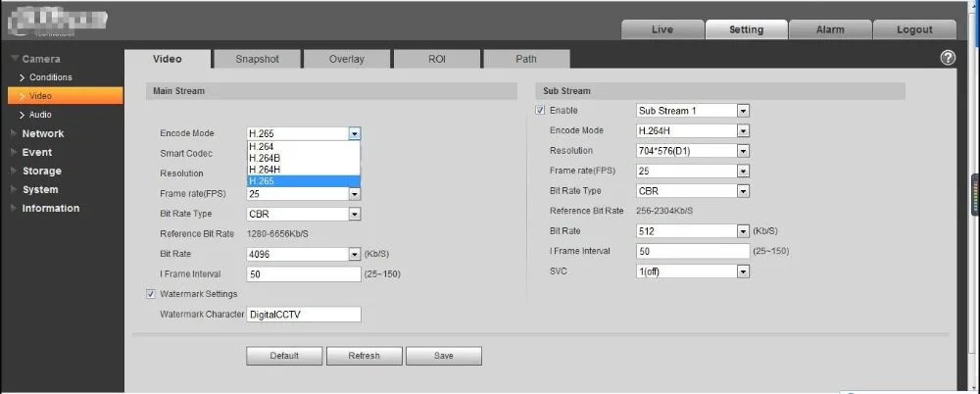Switch to the Path tab
The height and width of the screenshot is (394, 980).
pos(525,59)
